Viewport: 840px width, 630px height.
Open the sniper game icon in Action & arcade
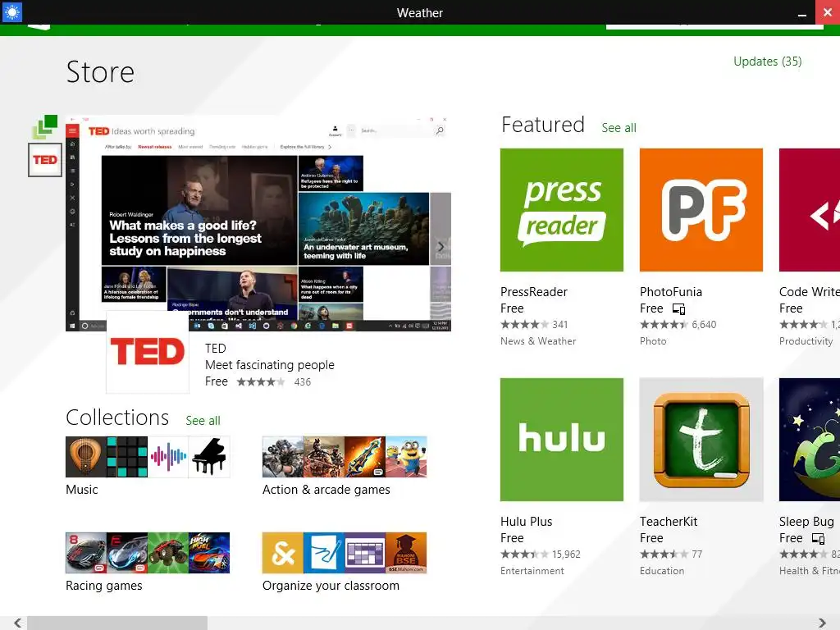[283, 457]
